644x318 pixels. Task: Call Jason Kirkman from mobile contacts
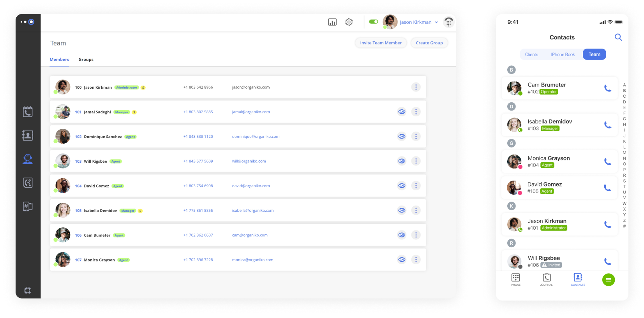(608, 224)
